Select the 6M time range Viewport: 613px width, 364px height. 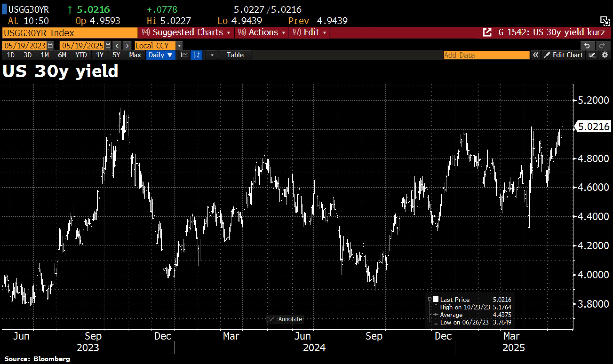pyautogui.click(x=62, y=55)
